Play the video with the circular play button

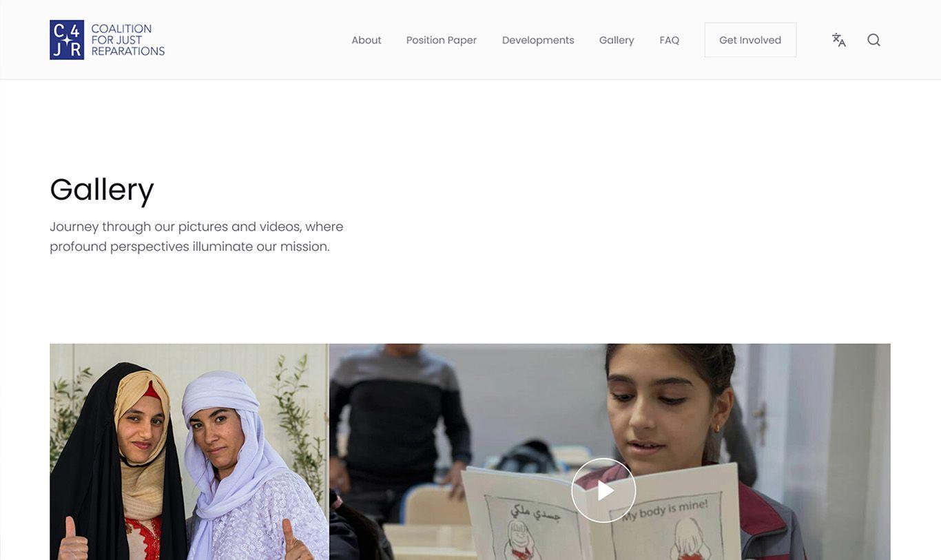click(603, 490)
